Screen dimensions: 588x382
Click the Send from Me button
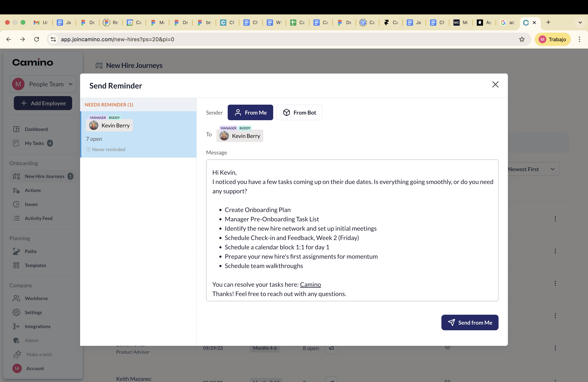pyautogui.click(x=470, y=322)
